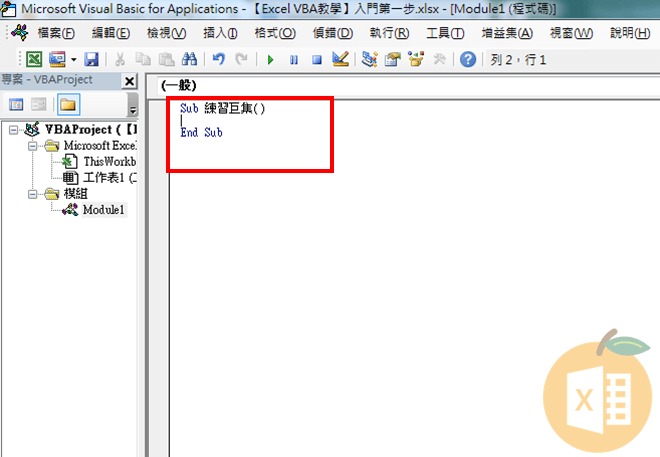Open the Properties Window toolbar icon
Screen dimensions: 660x457
393,60
